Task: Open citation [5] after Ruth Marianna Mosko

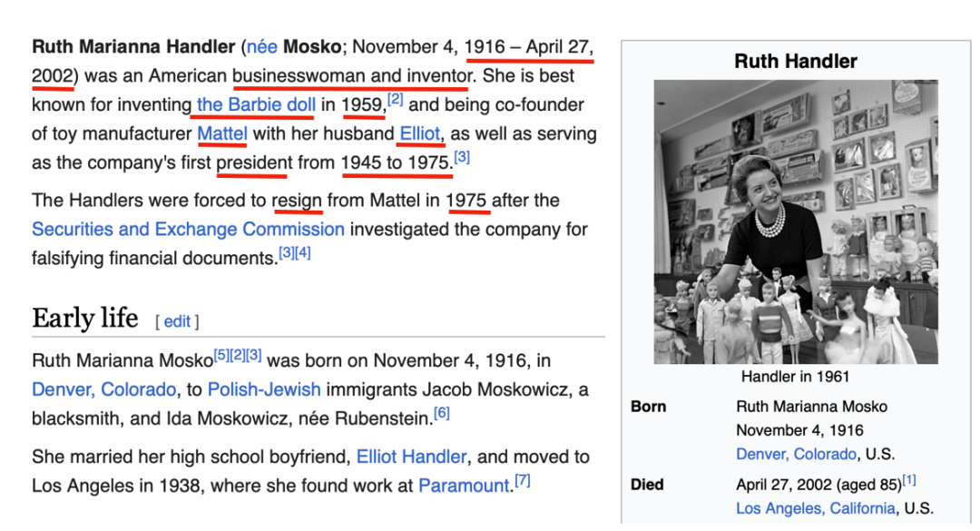Action: [221, 355]
